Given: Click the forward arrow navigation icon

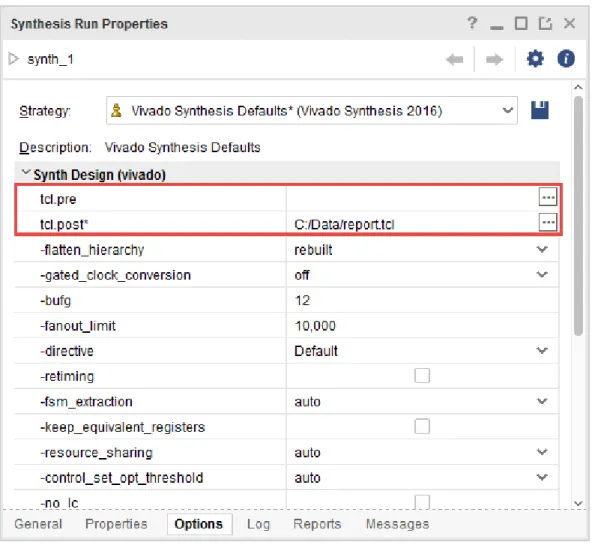Looking at the screenshot, I should point(494,59).
